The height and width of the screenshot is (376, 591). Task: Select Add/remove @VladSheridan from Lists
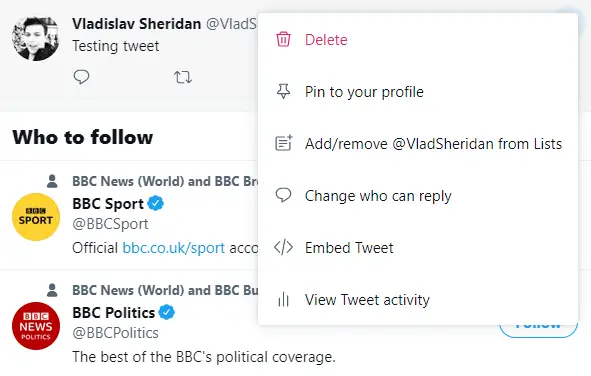[x=418, y=144]
